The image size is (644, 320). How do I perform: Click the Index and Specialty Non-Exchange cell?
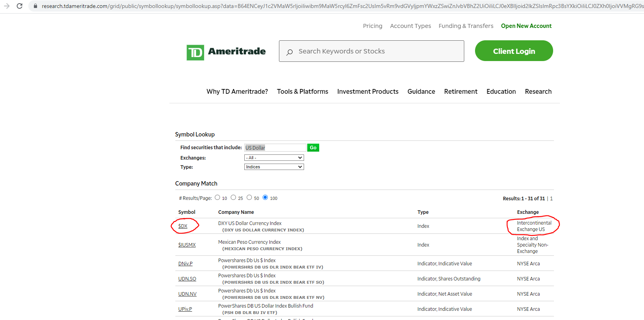[532, 245]
